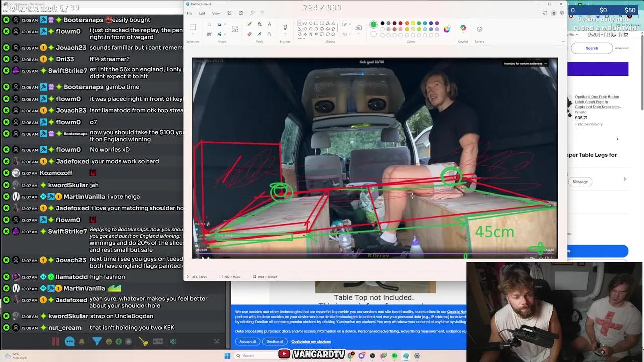This screenshot has height=362, width=644.
Task: Pick the Fill bucket tool
Action: [259, 24]
